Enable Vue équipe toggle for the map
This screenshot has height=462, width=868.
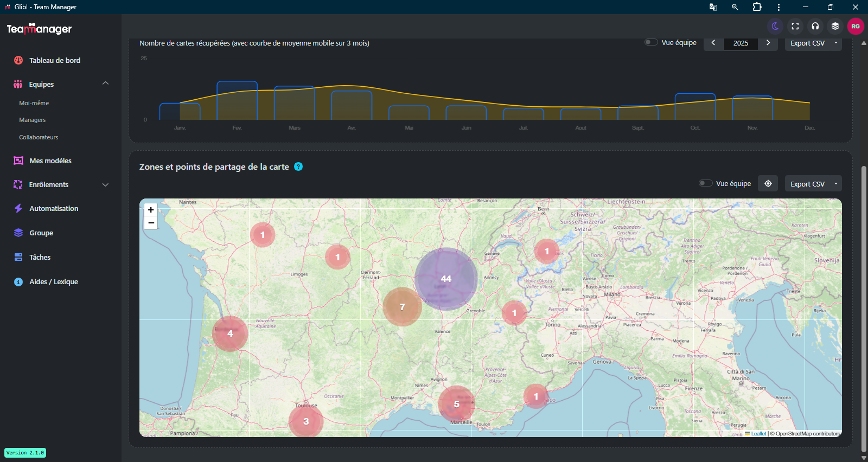click(705, 183)
